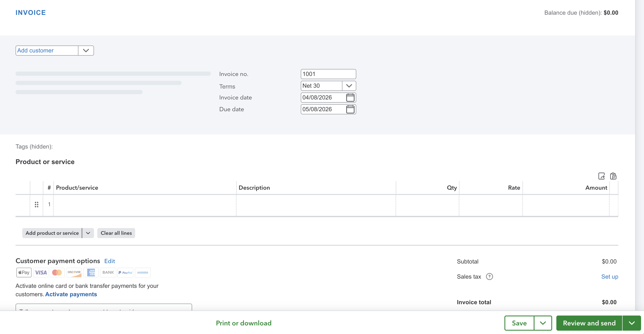Open the Add product or service dropdown arrow
The width and height of the screenshot is (644, 334).
pyautogui.click(x=88, y=233)
